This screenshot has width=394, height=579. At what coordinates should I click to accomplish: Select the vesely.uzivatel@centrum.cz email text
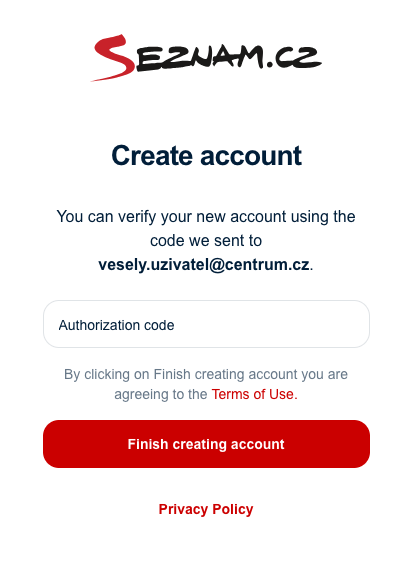click(204, 265)
